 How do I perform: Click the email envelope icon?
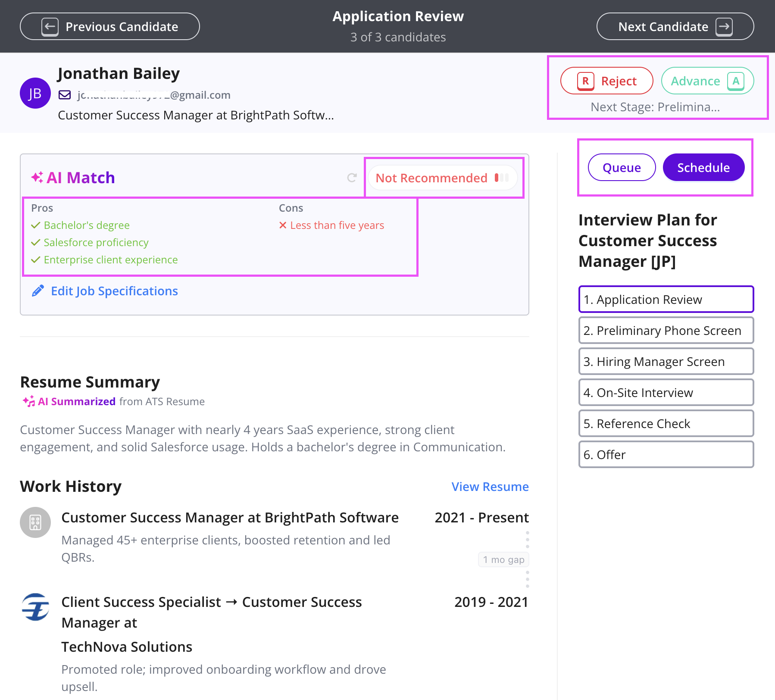65,95
